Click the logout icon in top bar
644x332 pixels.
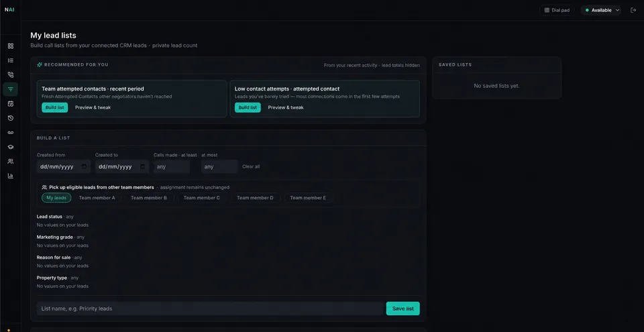633,10
